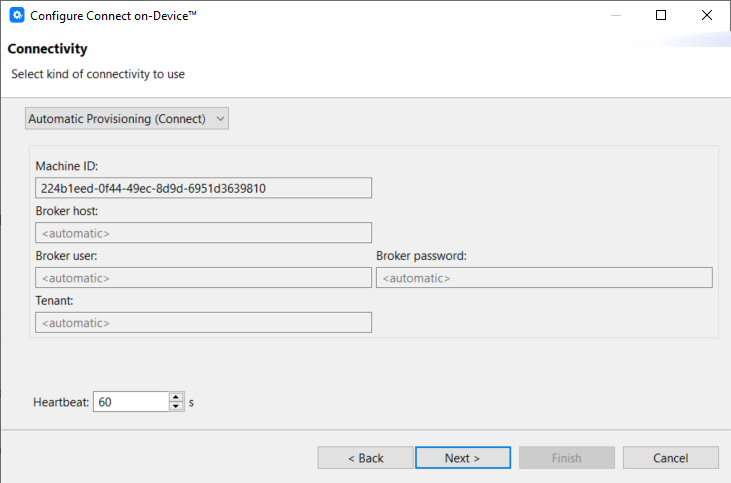The width and height of the screenshot is (731, 483).
Task: Select the Broker host field
Action: pos(203,233)
